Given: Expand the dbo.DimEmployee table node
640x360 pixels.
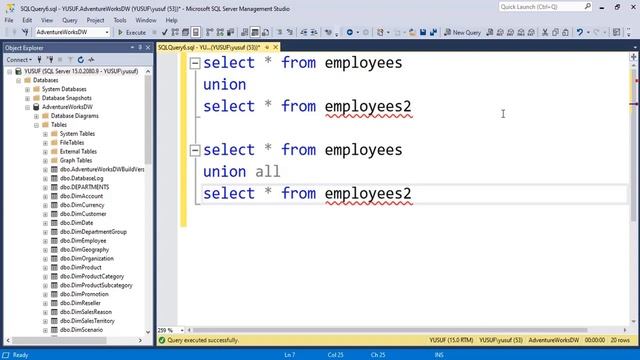Looking at the screenshot, I should [x=45, y=241].
